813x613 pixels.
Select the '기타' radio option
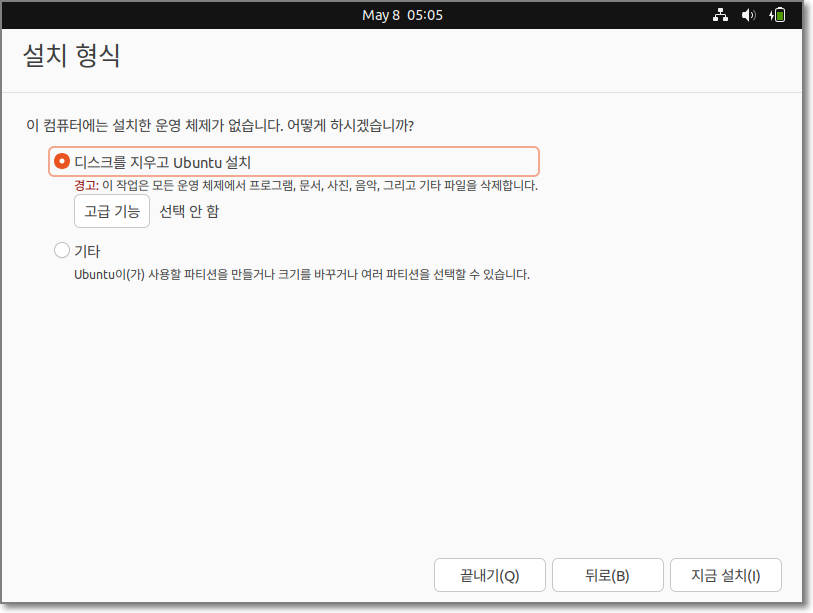click(x=62, y=250)
